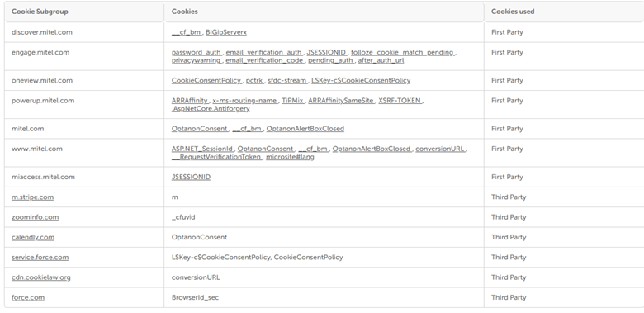Click JSESSIONID link in engage.mitel.com row
This screenshot has width=644, height=313.
pos(326,53)
